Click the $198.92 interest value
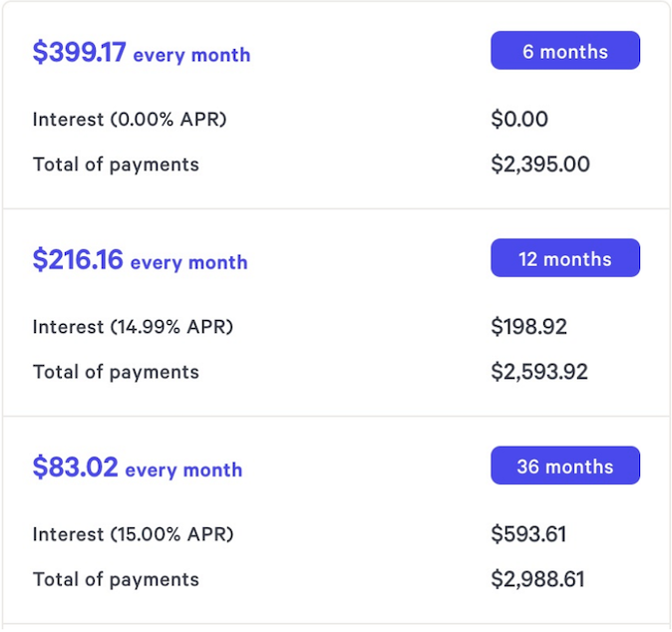Viewport: 672px width, 632px height. point(528,327)
